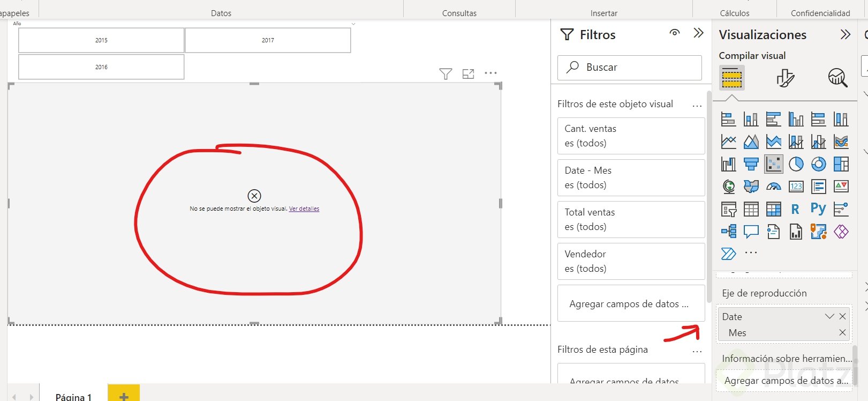Insert a slicer visualization

pyautogui.click(x=728, y=209)
